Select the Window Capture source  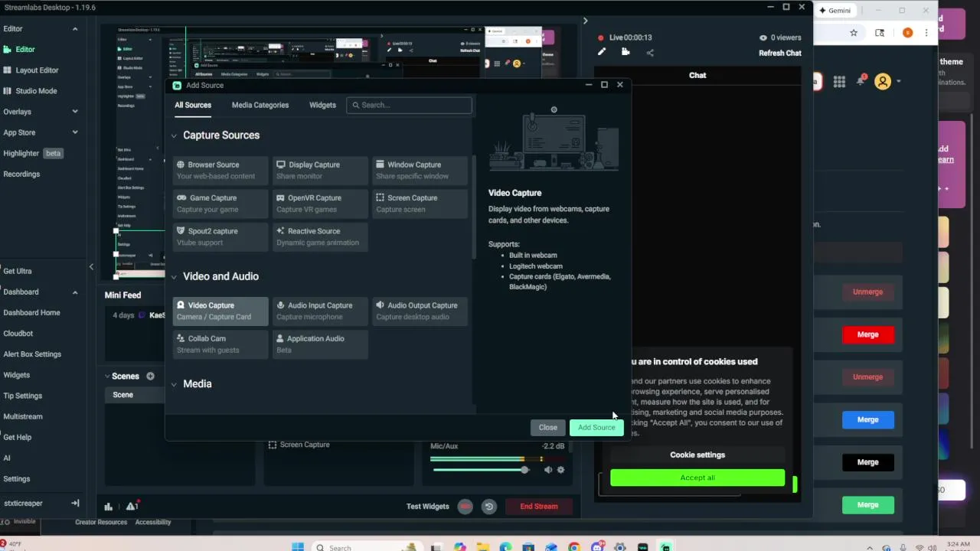(420, 170)
